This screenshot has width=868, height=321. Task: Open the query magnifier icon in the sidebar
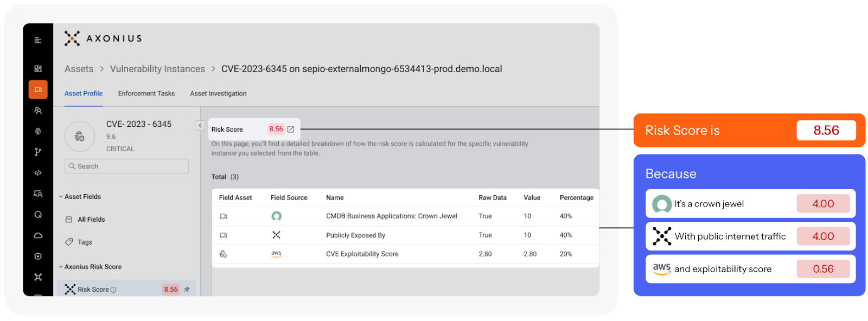point(38,215)
